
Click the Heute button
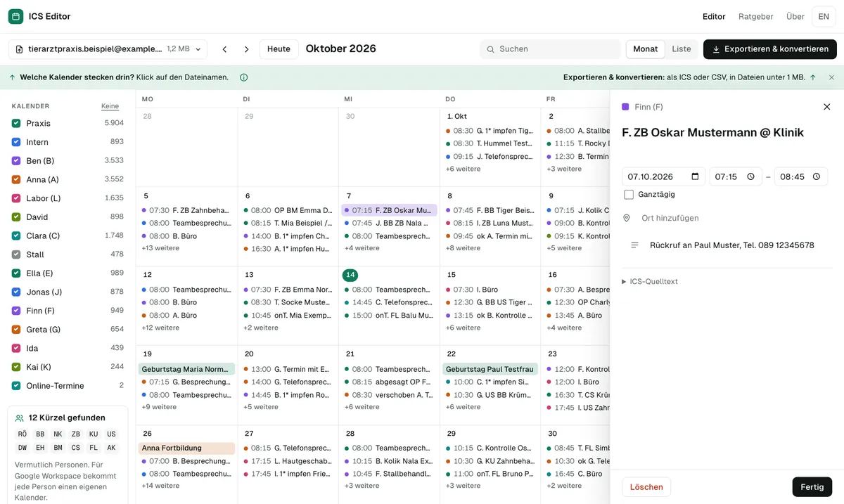click(279, 49)
